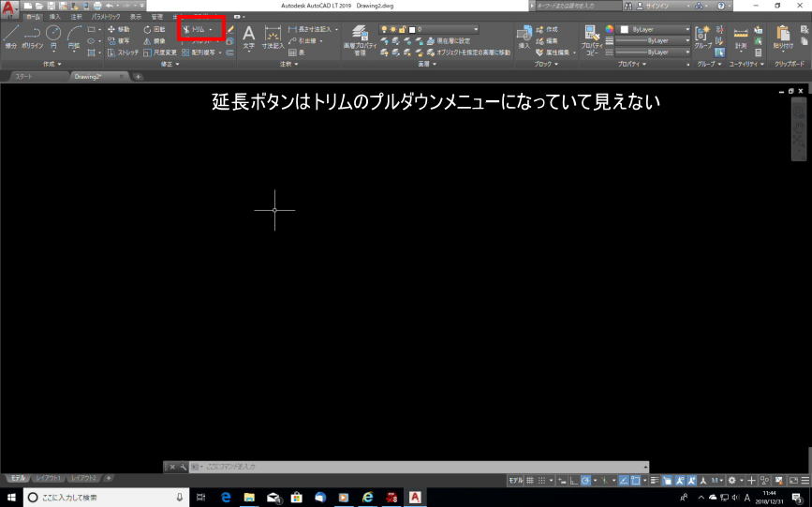Click Linear dimension (長さ寸法記入) button
812x507 pixels.
(x=310, y=30)
